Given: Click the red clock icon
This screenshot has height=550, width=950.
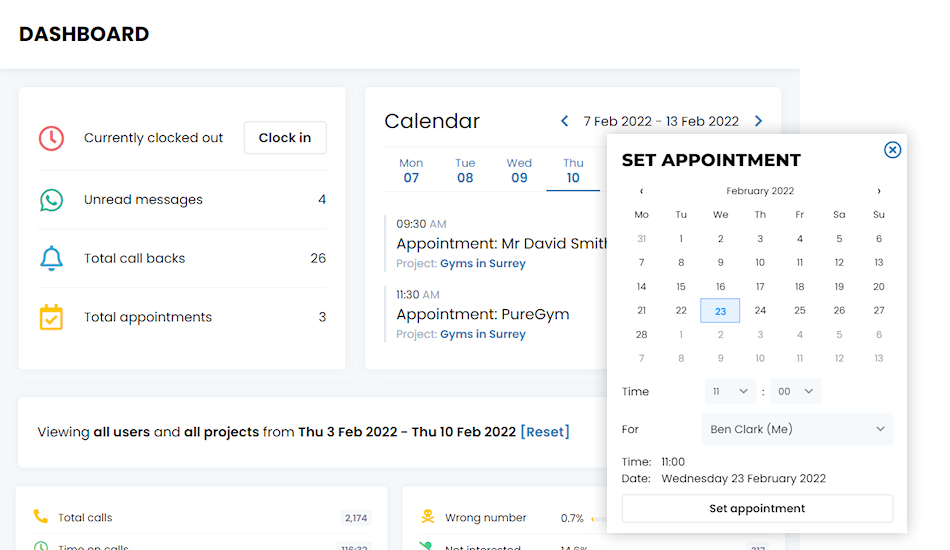Looking at the screenshot, I should click(x=51, y=138).
